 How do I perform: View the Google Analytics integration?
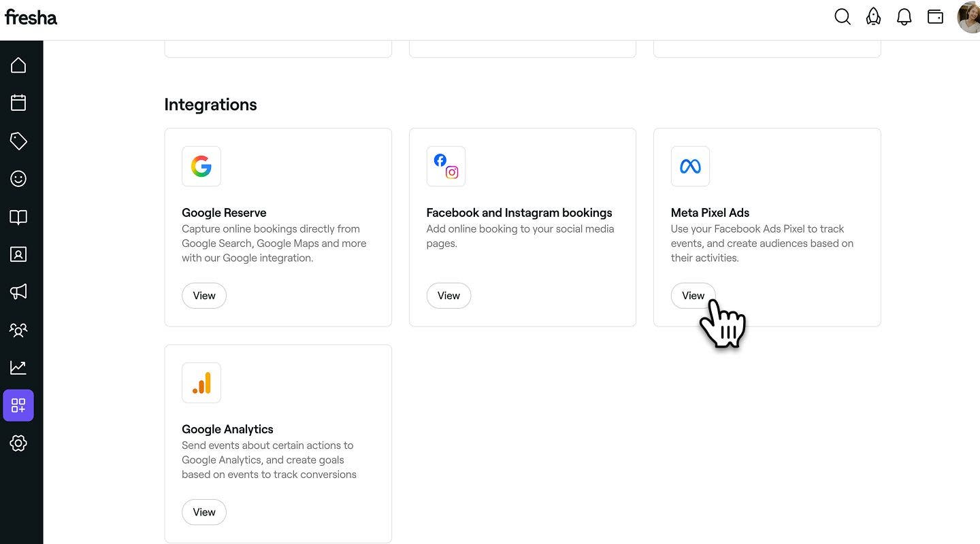pyautogui.click(x=204, y=512)
